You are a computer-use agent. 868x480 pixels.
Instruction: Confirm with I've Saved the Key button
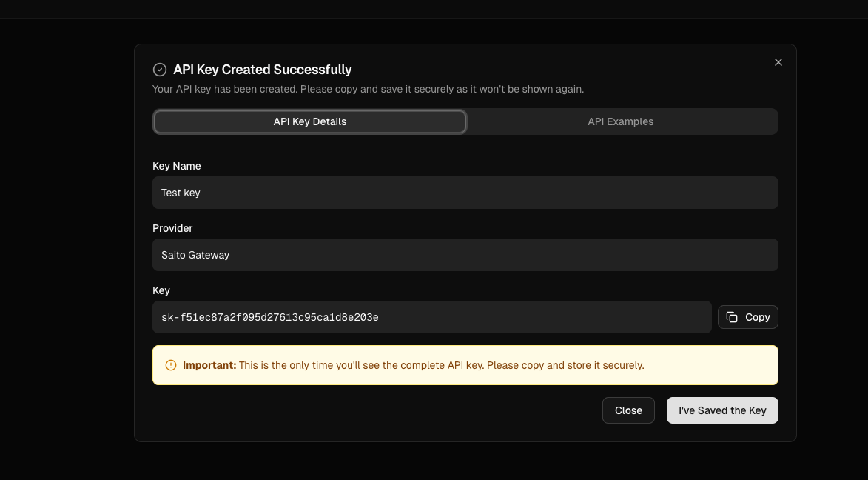tap(721, 410)
